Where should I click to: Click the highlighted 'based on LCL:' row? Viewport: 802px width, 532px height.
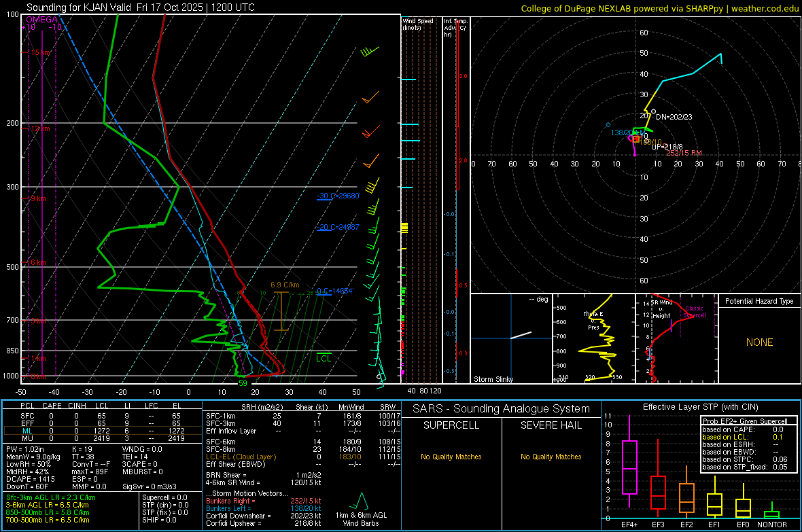tap(742, 437)
